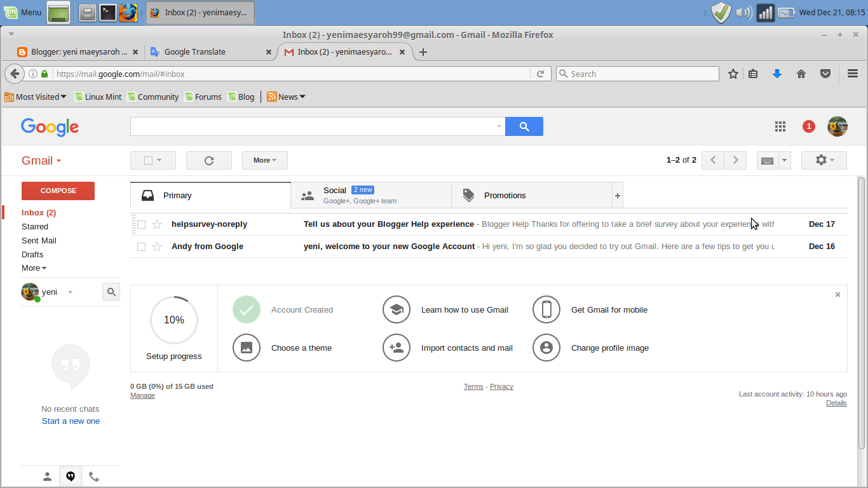Viewport: 868px width, 488px height.
Task: Open the red notifications badge
Action: click(809, 126)
